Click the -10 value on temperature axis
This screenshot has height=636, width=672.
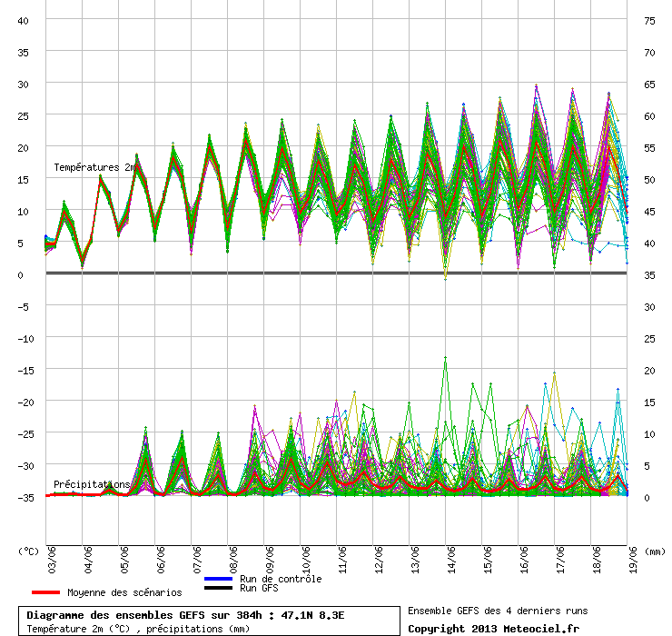(25, 339)
